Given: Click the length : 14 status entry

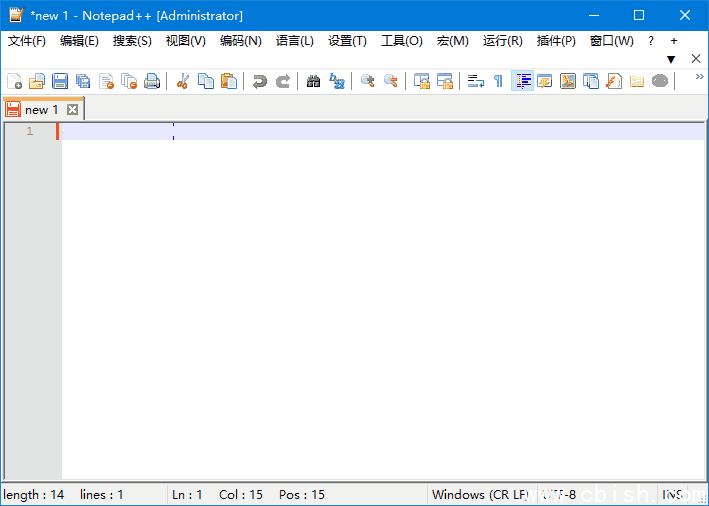Looking at the screenshot, I should click(x=34, y=495).
